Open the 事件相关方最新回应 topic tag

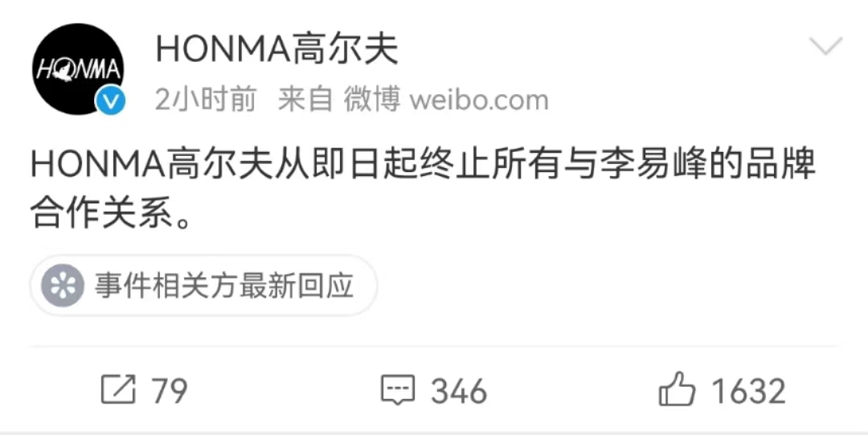click(203, 285)
